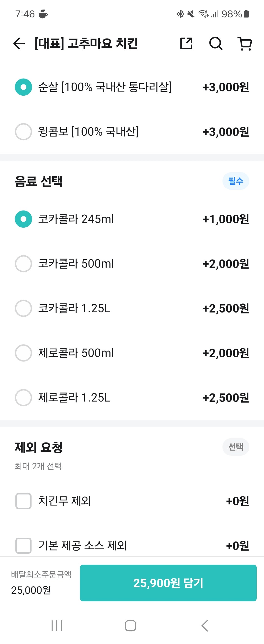264x644 pixels.
Task: Open search with magnifier icon
Action: [216, 43]
